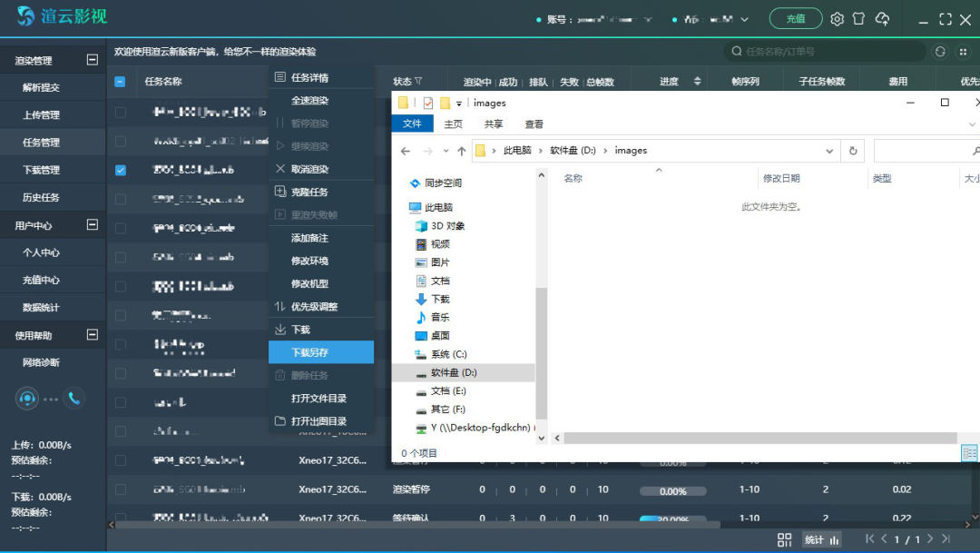Image resolution: width=980 pixels, height=553 pixels.
Task: Click the 统计 statistics button
Action: (x=822, y=539)
